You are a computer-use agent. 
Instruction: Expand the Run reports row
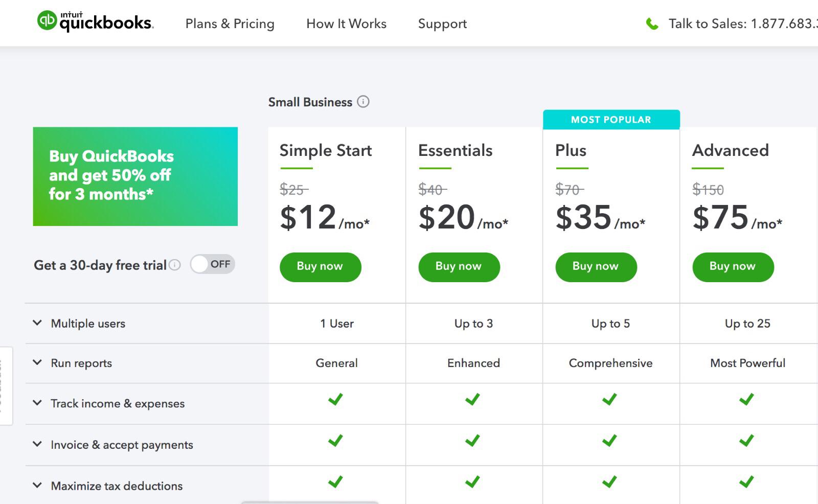coord(37,362)
